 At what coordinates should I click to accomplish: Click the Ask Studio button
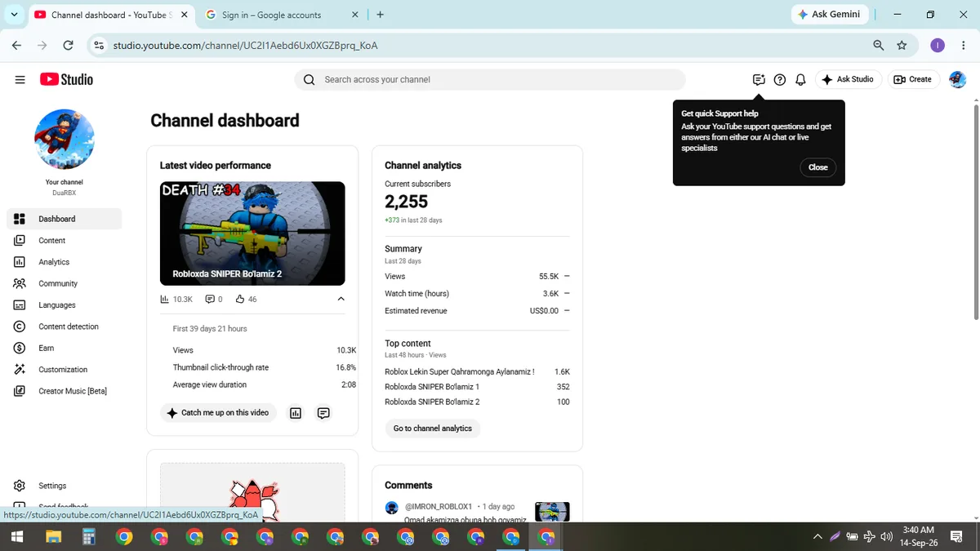[848, 79]
